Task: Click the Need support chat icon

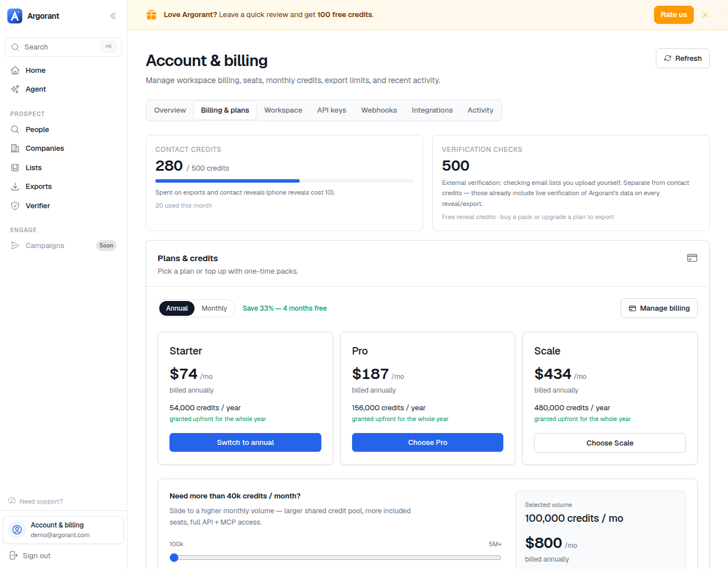Action: [x=12, y=501]
